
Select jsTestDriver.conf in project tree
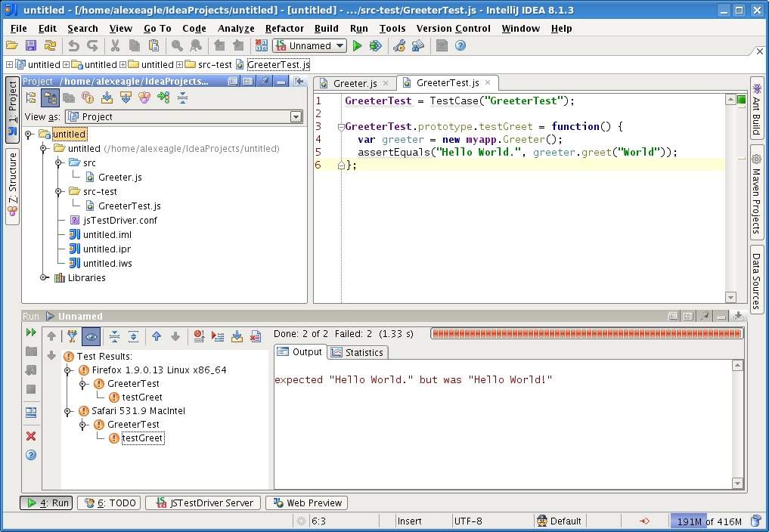click(119, 221)
